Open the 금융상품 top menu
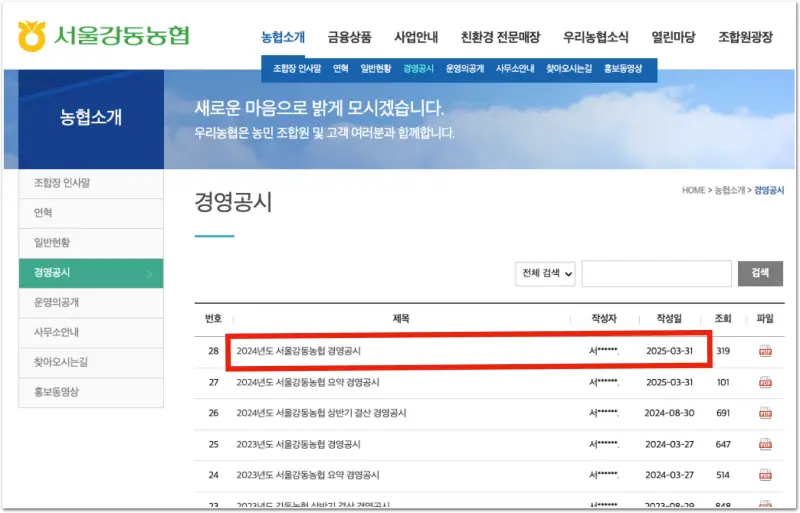Screen dimensions: 800x513 tap(349, 37)
